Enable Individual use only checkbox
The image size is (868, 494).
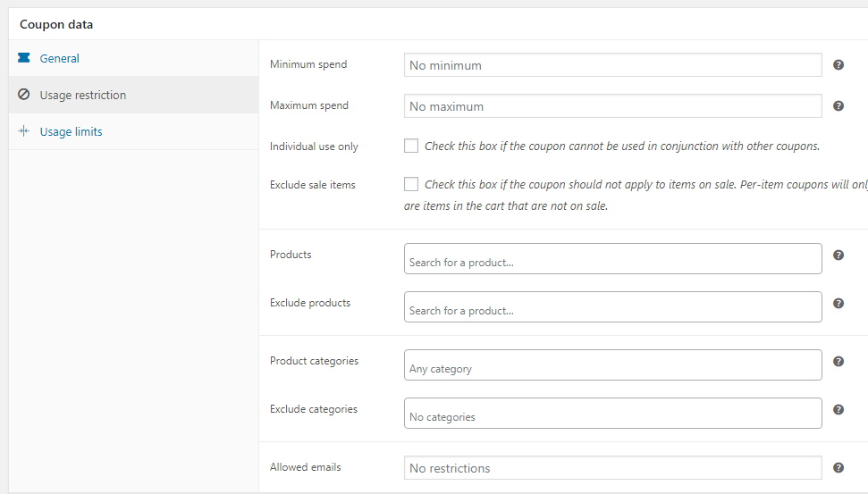(410, 146)
